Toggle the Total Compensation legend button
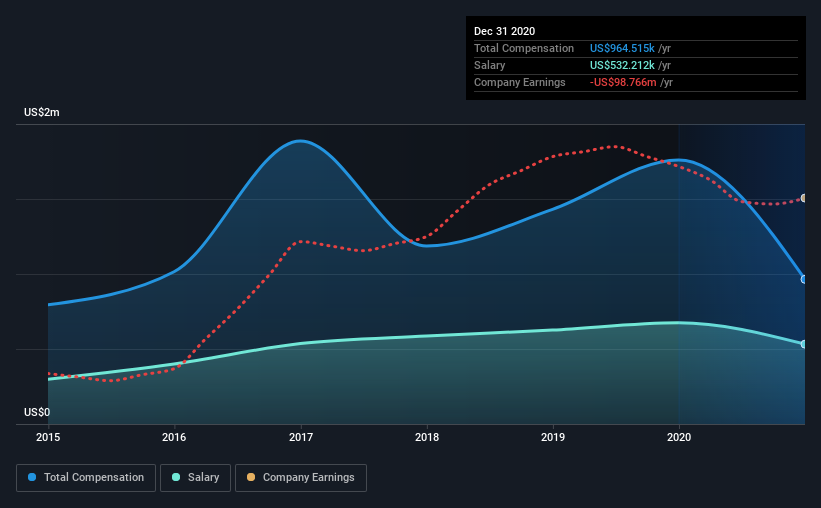 (86, 478)
